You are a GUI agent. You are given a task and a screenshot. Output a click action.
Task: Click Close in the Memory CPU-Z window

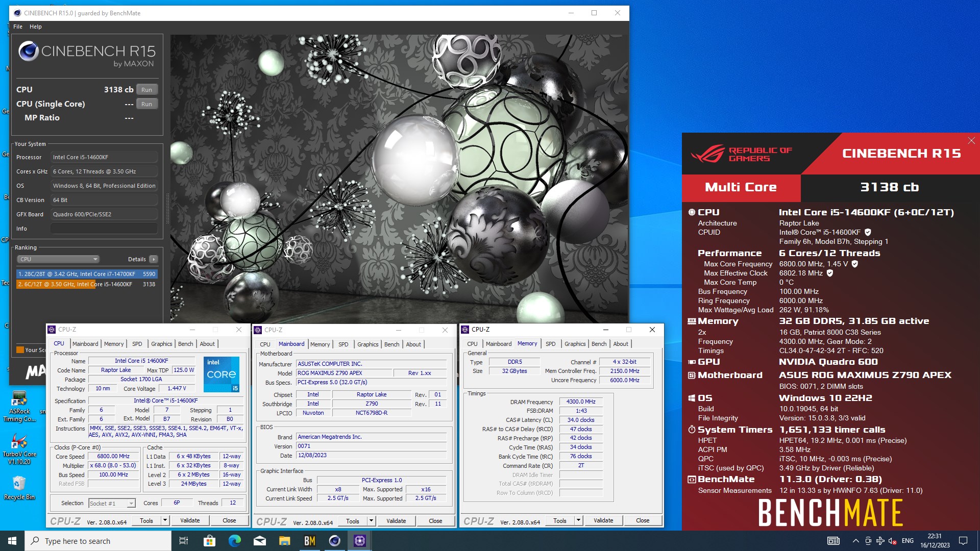[x=643, y=520]
